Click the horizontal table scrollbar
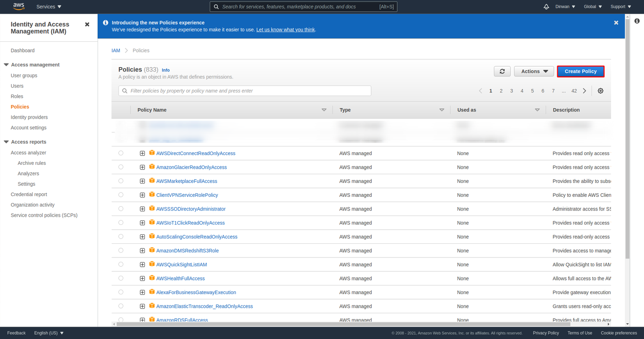 pyautogui.click(x=343, y=324)
